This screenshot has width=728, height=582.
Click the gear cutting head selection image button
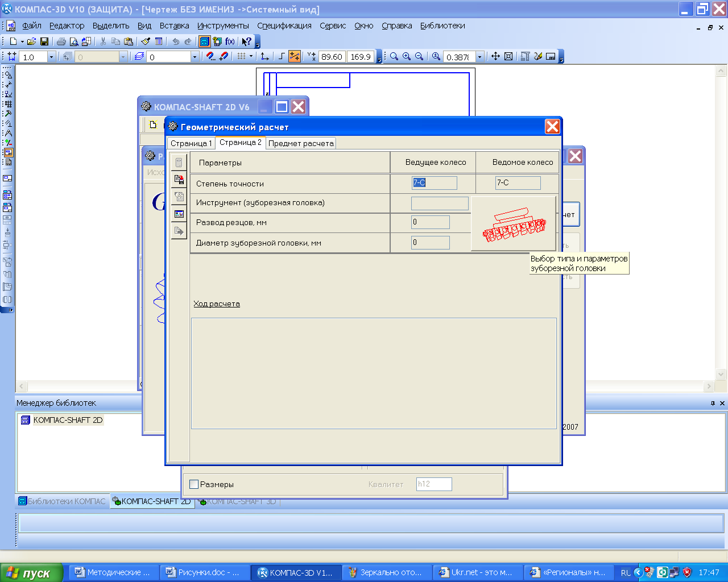514,224
